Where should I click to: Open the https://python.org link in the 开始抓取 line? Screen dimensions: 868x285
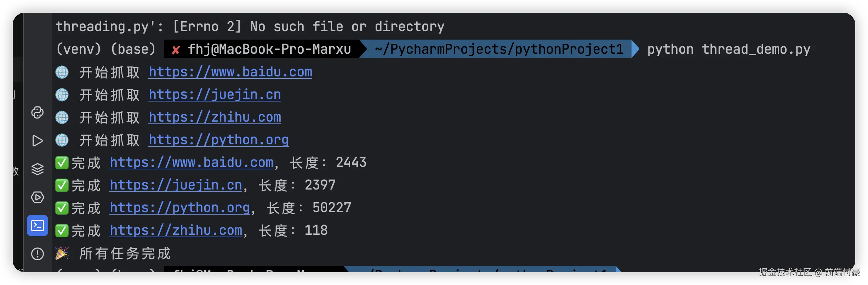[x=218, y=140]
